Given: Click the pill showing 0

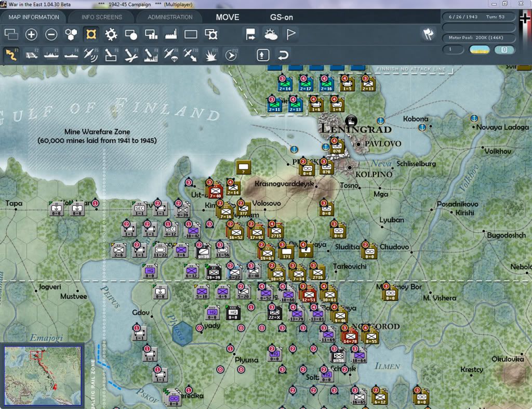Looking at the screenshot, I should 504,50.
